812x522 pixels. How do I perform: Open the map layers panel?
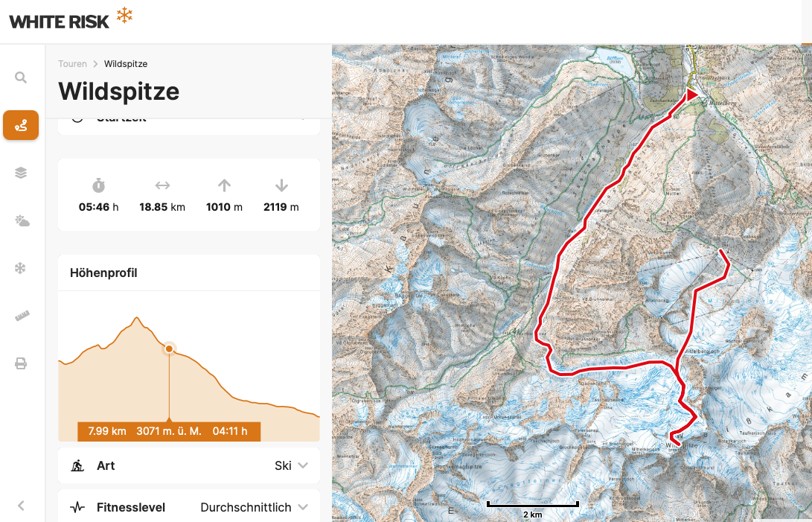21,173
